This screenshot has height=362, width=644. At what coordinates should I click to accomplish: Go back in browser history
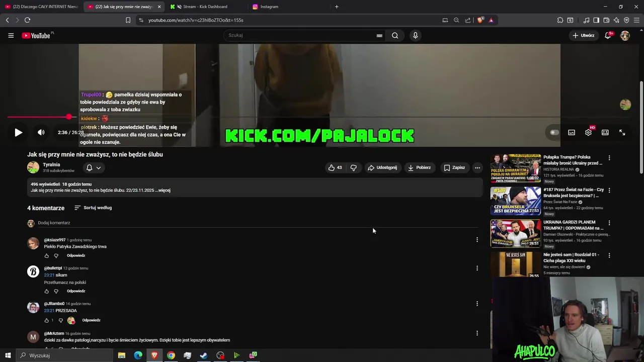click(7, 20)
